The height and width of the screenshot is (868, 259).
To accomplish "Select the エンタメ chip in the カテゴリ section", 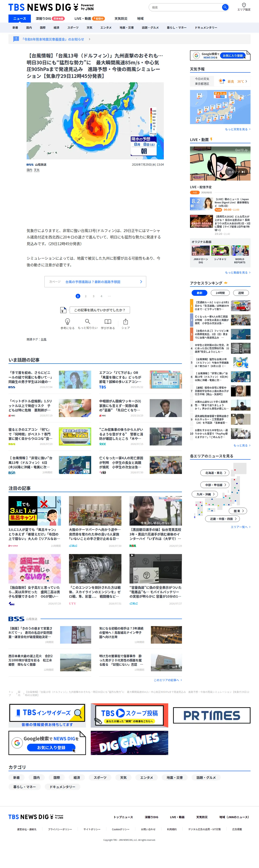I will coord(146,778).
